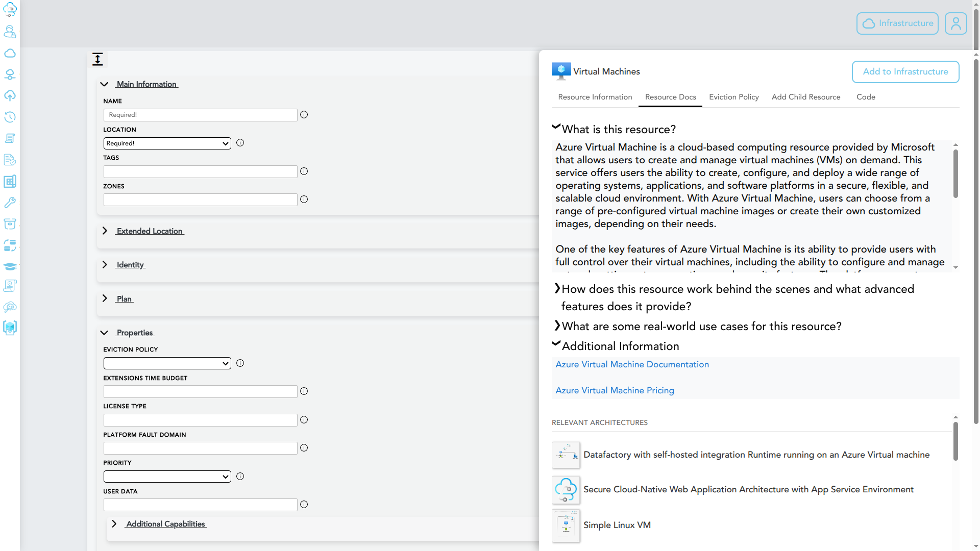Screen dimensions: 980x551
Task: Click the Add to Infrastructure button
Action: pyautogui.click(x=905, y=72)
